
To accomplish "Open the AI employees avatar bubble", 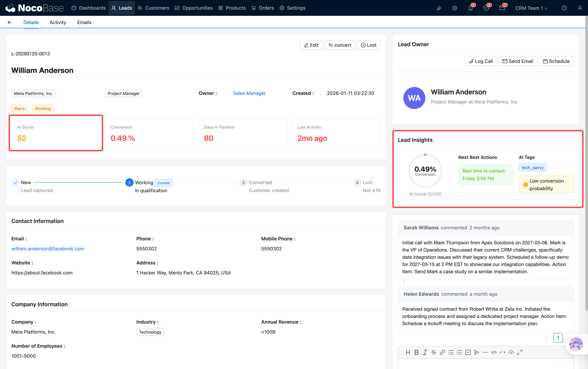I will coord(576,344).
